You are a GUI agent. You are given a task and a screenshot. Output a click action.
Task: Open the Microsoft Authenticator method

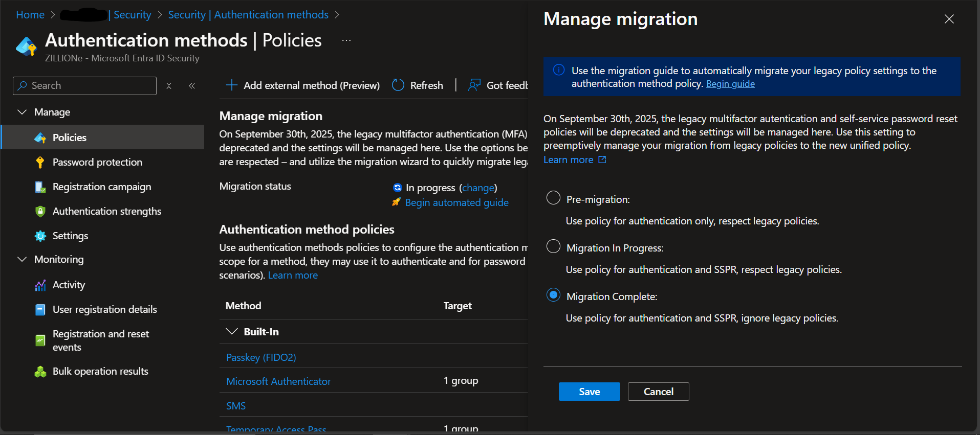[278, 381]
